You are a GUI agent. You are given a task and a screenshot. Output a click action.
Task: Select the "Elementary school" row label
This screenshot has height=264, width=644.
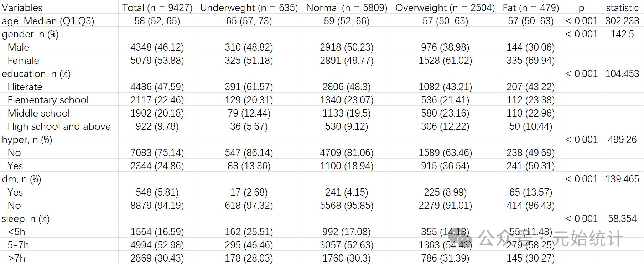(48, 100)
